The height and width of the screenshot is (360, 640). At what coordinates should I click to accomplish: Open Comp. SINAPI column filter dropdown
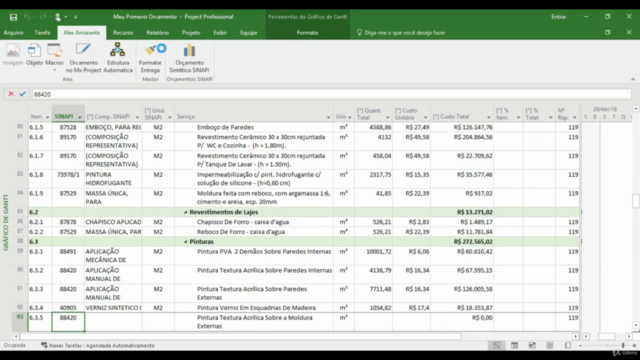[138, 118]
